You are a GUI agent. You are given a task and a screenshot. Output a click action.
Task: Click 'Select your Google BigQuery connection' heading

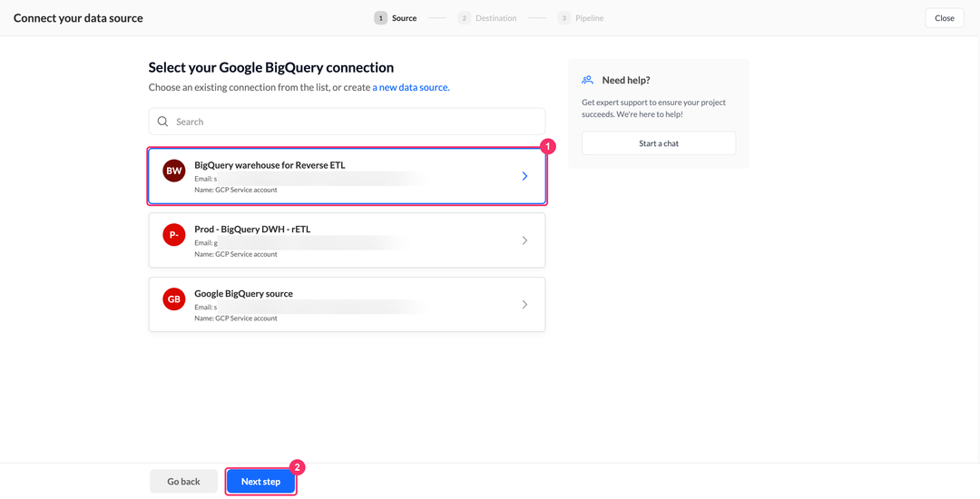point(271,67)
